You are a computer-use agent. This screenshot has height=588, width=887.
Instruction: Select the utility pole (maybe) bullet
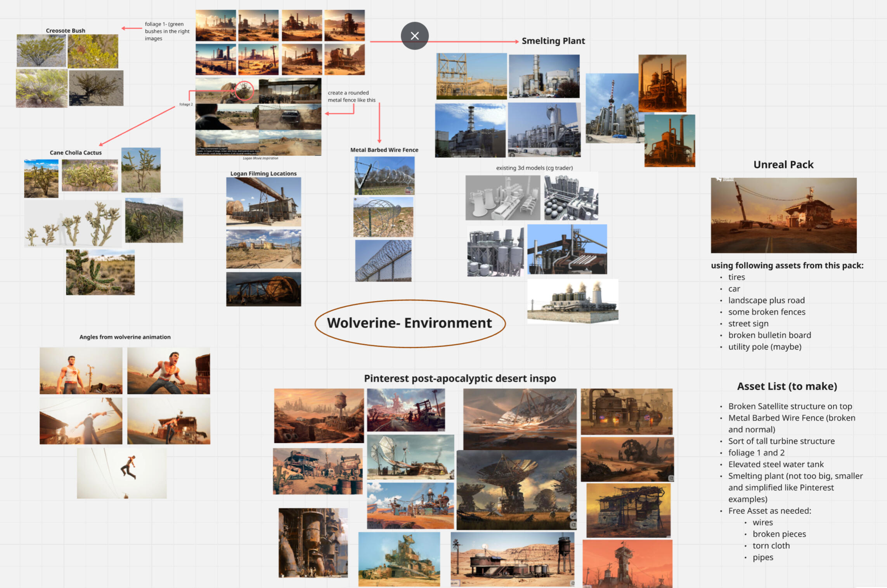point(764,346)
